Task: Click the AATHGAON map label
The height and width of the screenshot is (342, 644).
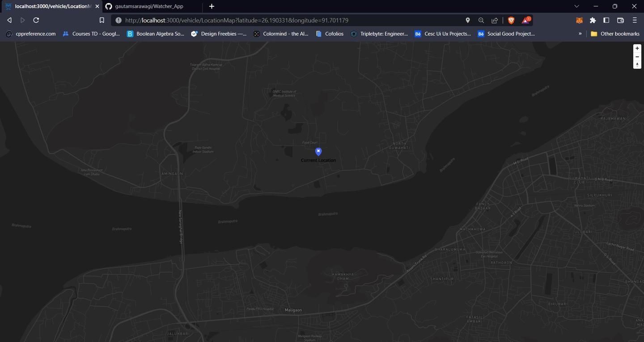Action: click(501, 262)
